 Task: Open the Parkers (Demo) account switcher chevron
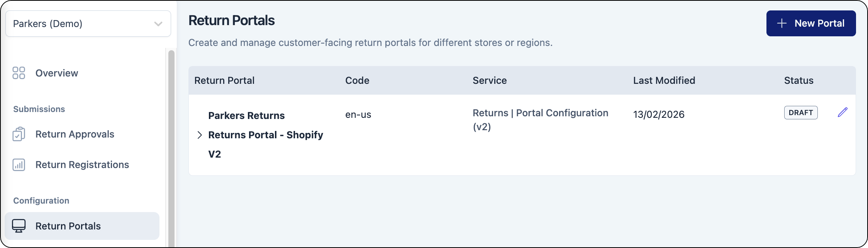click(x=158, y=24)
